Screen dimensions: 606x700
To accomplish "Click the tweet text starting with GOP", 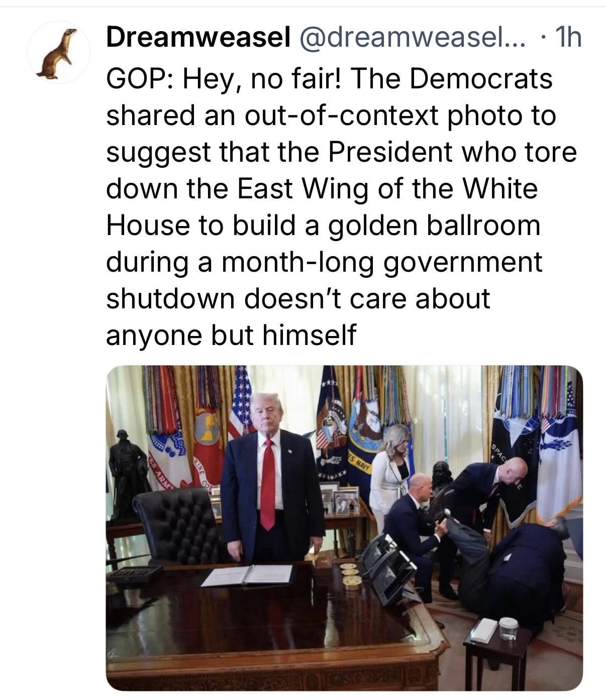I will click(341, 206).
